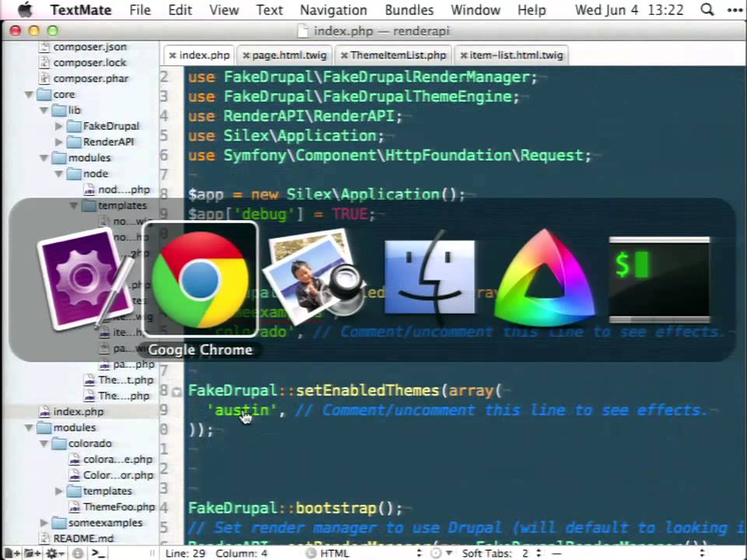
Task: Select the rainbow triangle app in switcher
Action: tap(545, 278)
